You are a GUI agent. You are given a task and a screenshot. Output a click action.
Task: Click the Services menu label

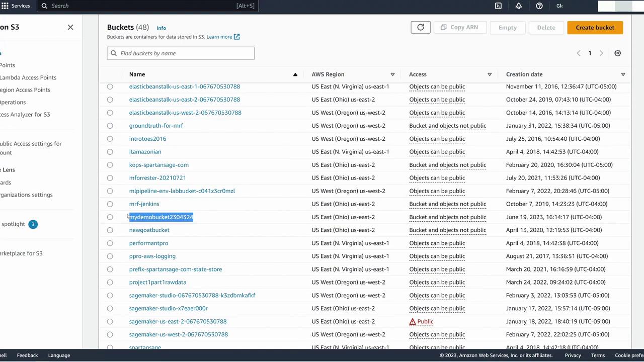pyautogui.click(x=21, y=6)
